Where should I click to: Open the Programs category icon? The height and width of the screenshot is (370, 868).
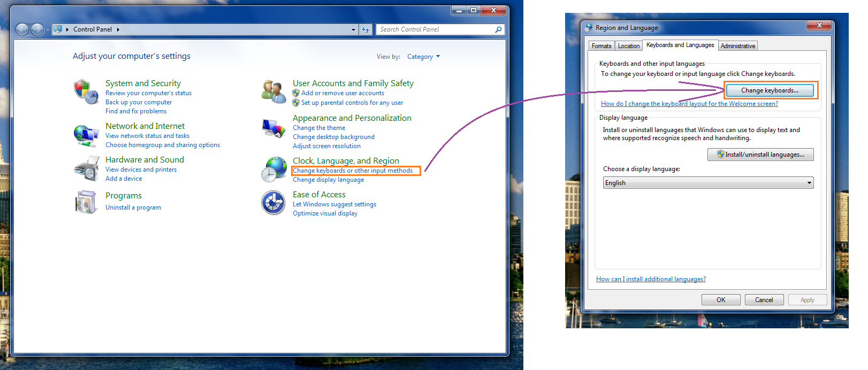coord(86,202)
